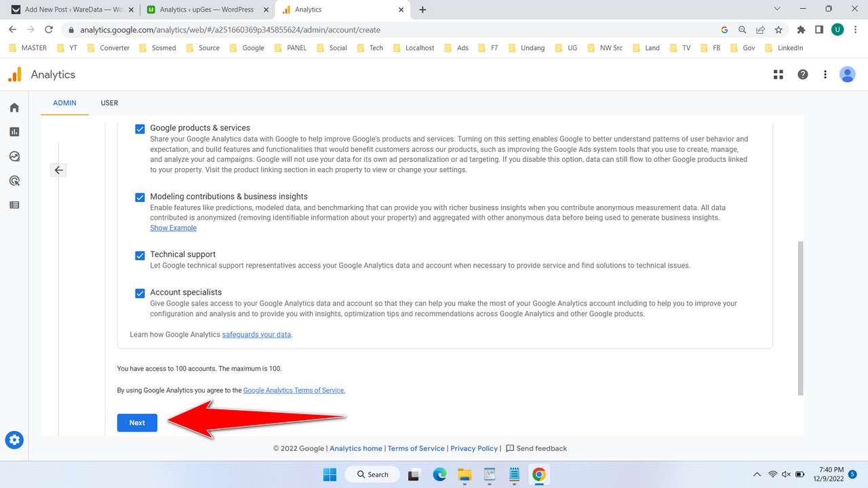Launch Chrome from the taskbar

(x=538, y=474)
